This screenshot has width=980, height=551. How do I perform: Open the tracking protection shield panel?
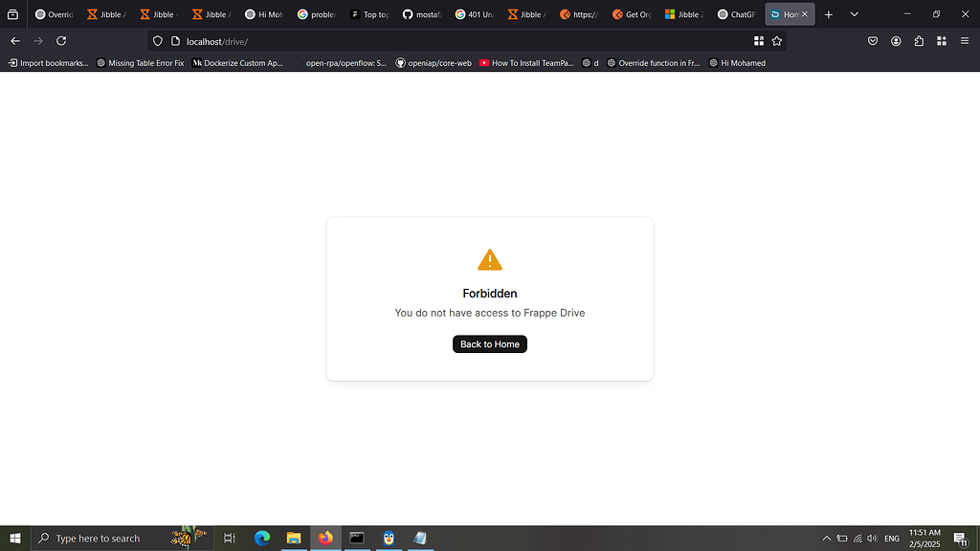pyautogui.click(x=157, y=41)
